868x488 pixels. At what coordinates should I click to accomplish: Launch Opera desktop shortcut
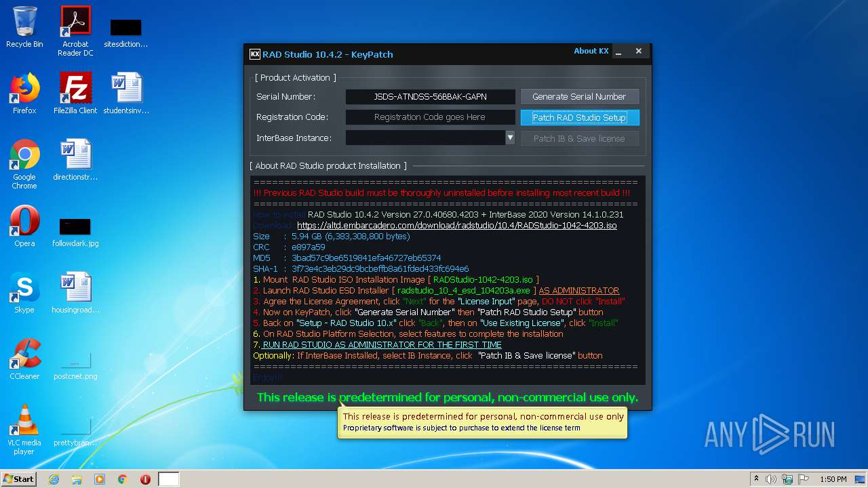pos(24,226)
